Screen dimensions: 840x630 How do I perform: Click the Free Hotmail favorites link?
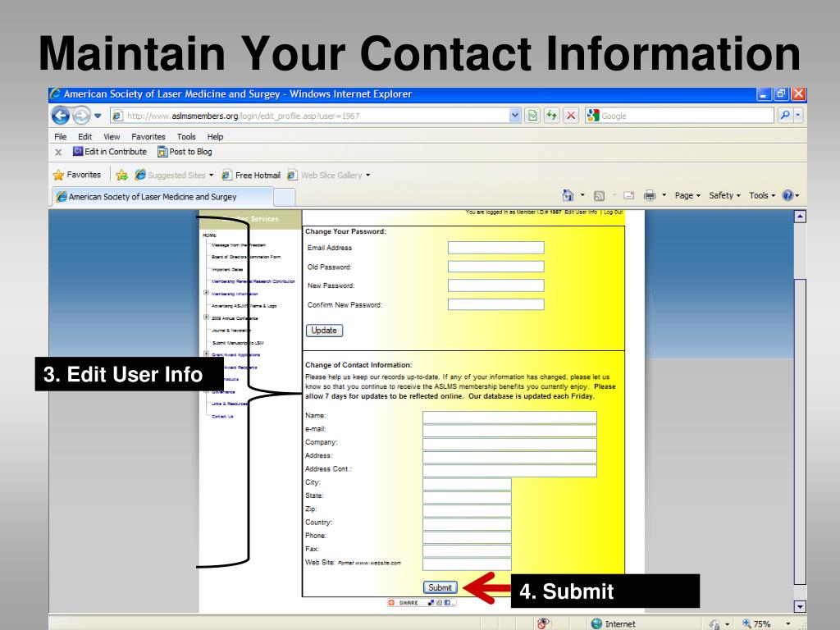251,175
